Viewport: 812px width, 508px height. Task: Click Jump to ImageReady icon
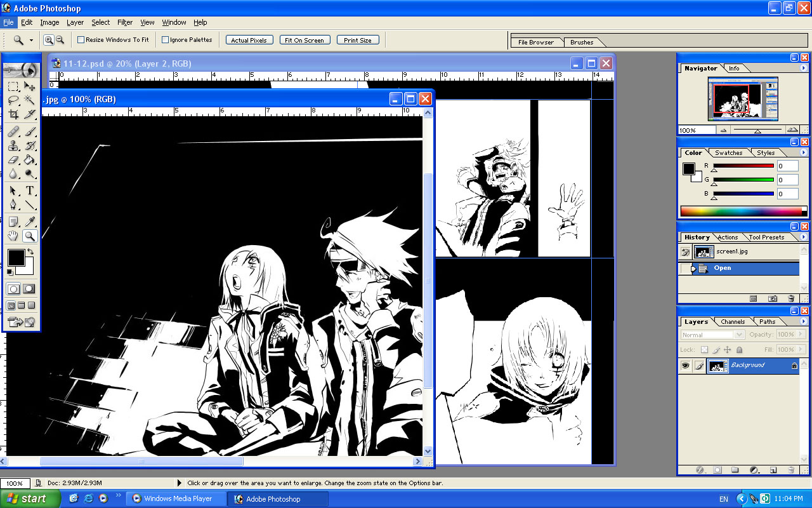click(21, 322)
